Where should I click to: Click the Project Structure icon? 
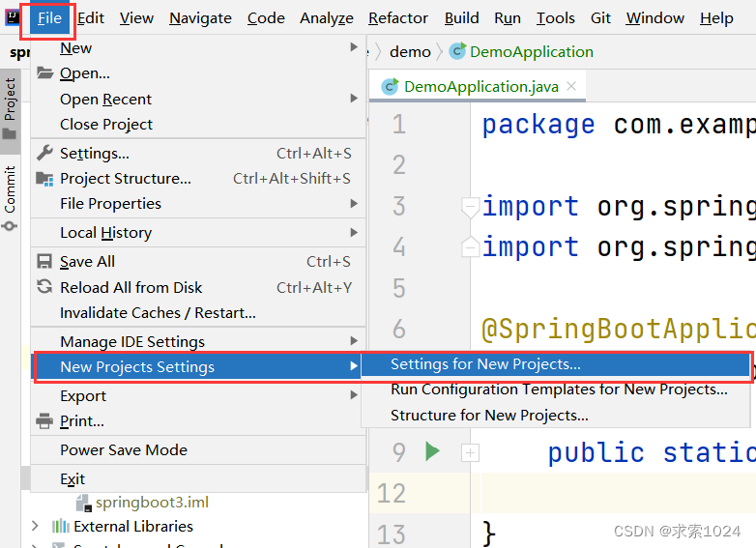[x=44, y=179]
